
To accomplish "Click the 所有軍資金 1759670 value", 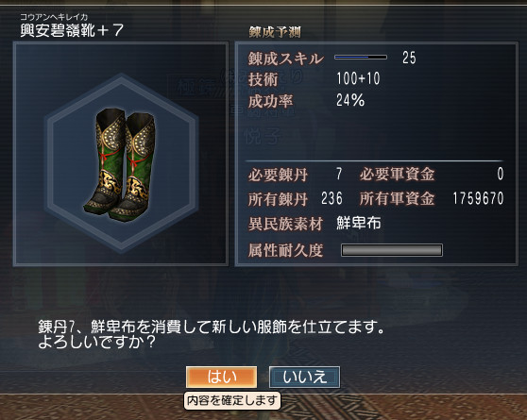I will (x=478, y=198).
